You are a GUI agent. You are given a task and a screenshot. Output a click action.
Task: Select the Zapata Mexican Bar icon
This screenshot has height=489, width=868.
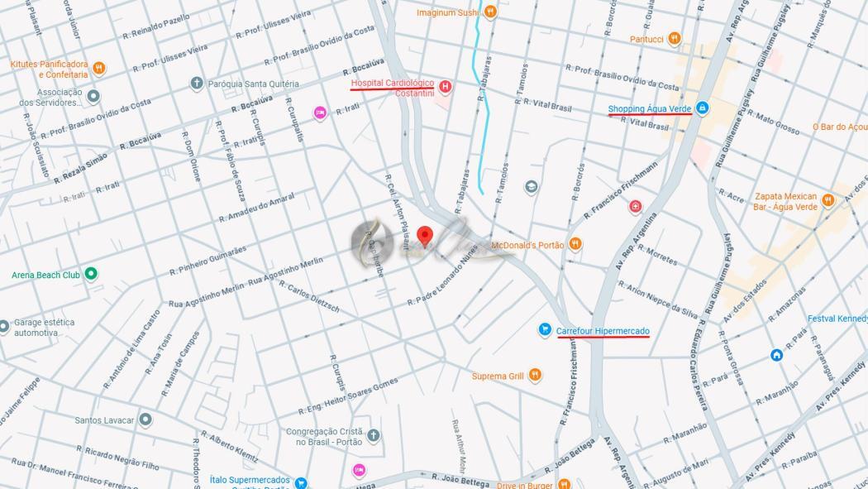click(x=827, y=200)
